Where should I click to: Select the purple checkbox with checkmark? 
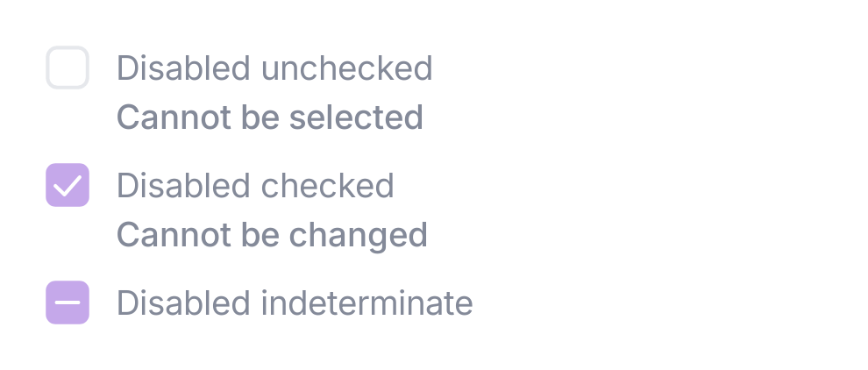[x=68, y=185]
